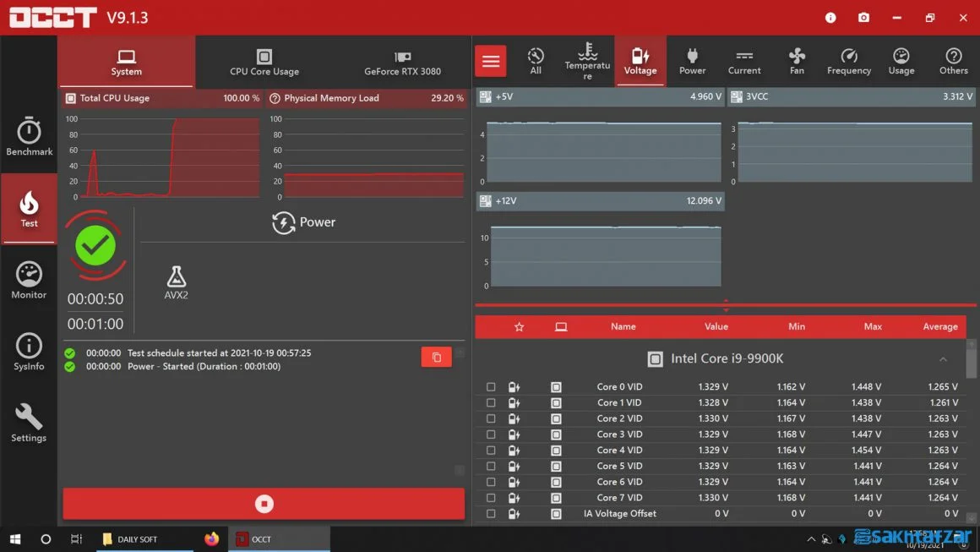Open Cortana search circle on taskbar
Image resolution: width=980 pixels, height=552 pixels.
click(x=46, y=538)
